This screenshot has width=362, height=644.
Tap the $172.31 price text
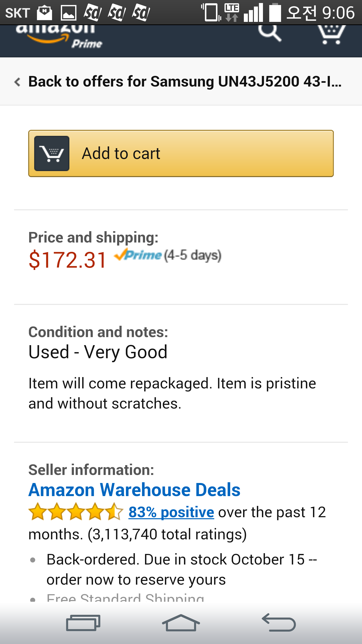click(68, 260)
